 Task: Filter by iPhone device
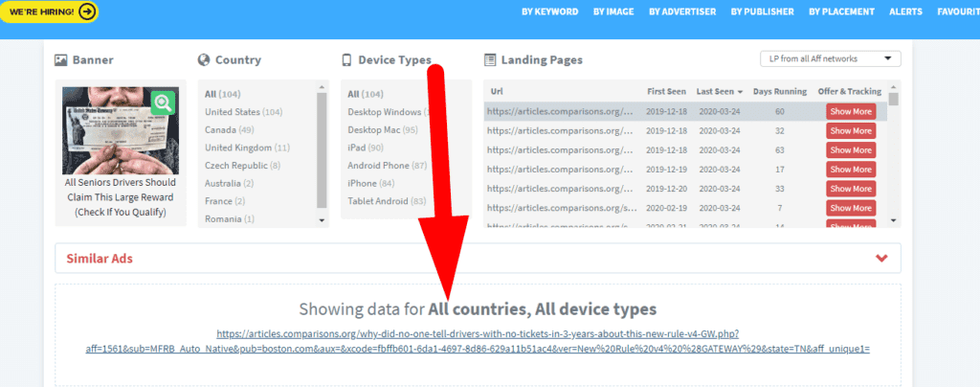point(371,183)
